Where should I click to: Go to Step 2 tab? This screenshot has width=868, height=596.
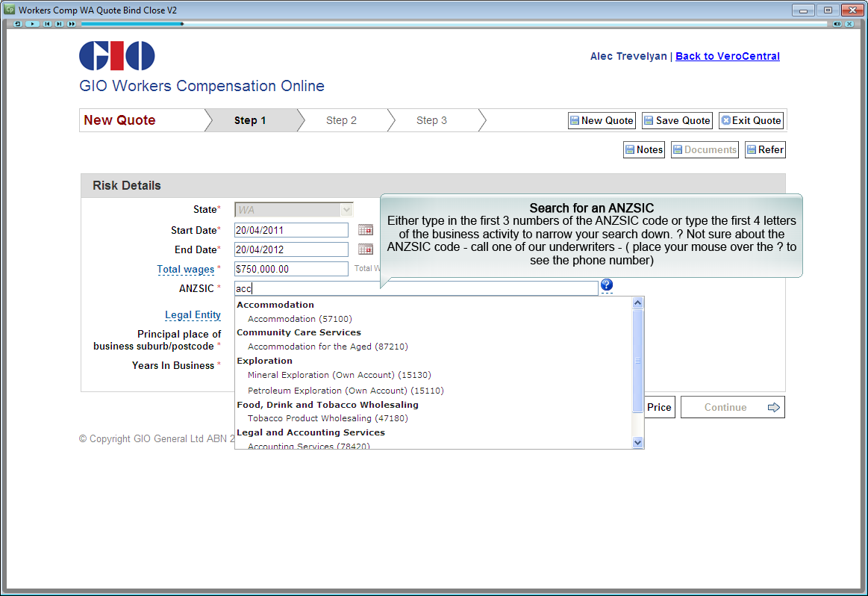[x=341, y=120]
